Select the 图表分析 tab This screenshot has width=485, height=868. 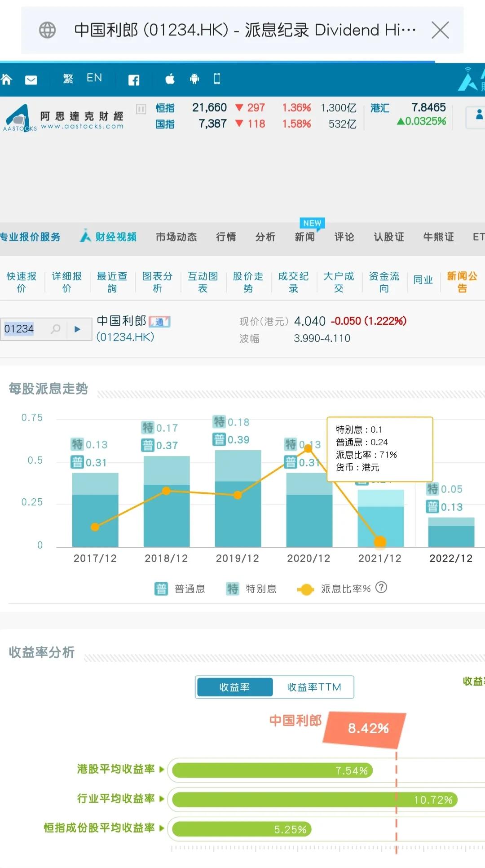[x=158, y=282]
